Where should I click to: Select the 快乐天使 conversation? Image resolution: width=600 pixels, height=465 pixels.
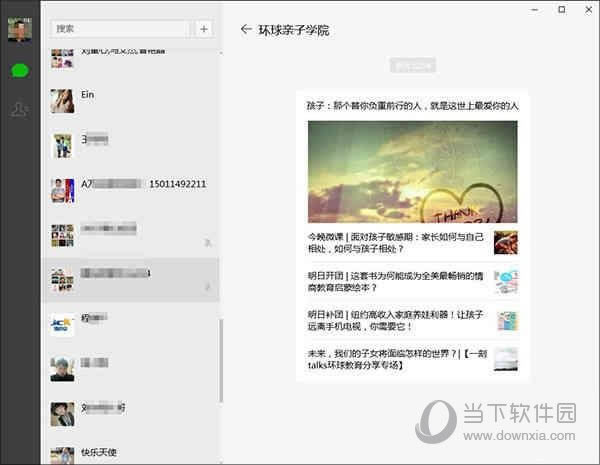click(130, 453)
